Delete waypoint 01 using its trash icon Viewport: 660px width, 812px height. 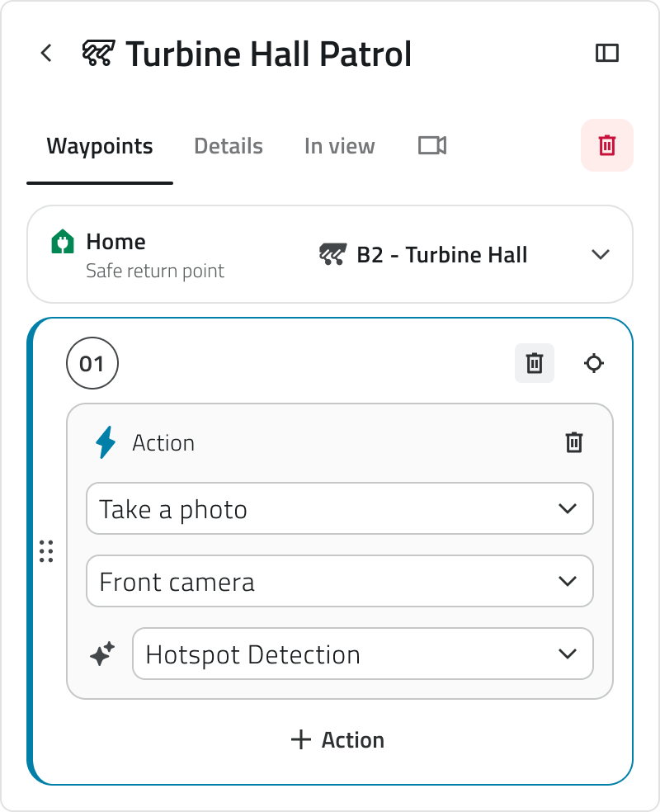(x=535, y=363)
